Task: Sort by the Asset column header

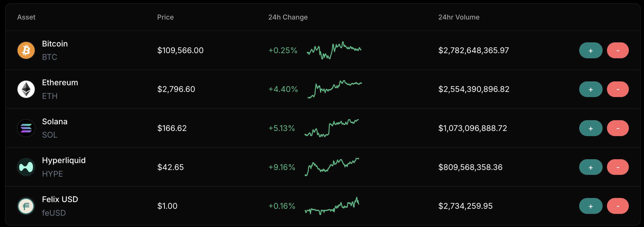Action: (x=26, y=17)
